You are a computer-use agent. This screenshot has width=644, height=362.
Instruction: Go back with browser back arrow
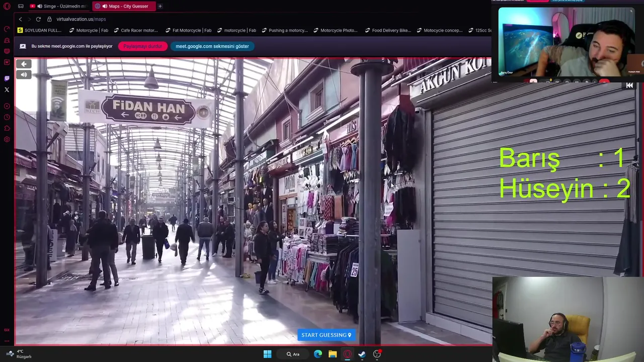click(21, 19)
